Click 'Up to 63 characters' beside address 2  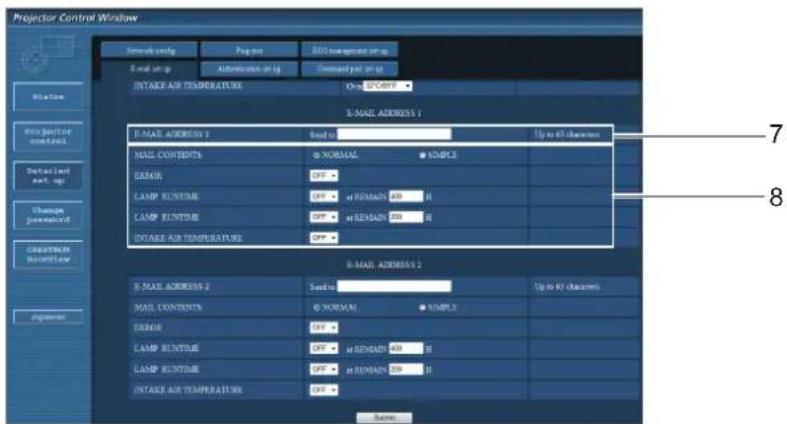coord(567,287)
